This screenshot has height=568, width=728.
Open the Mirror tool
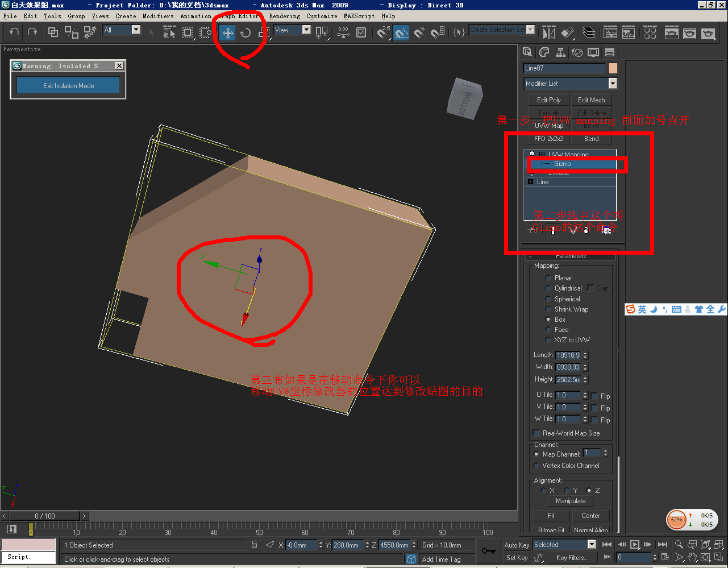coord(548,33)
